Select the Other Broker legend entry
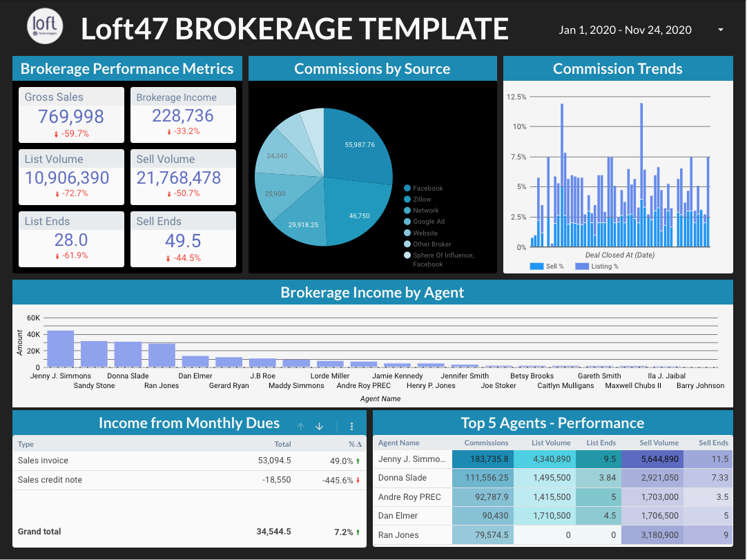 (x=427, y=244)
